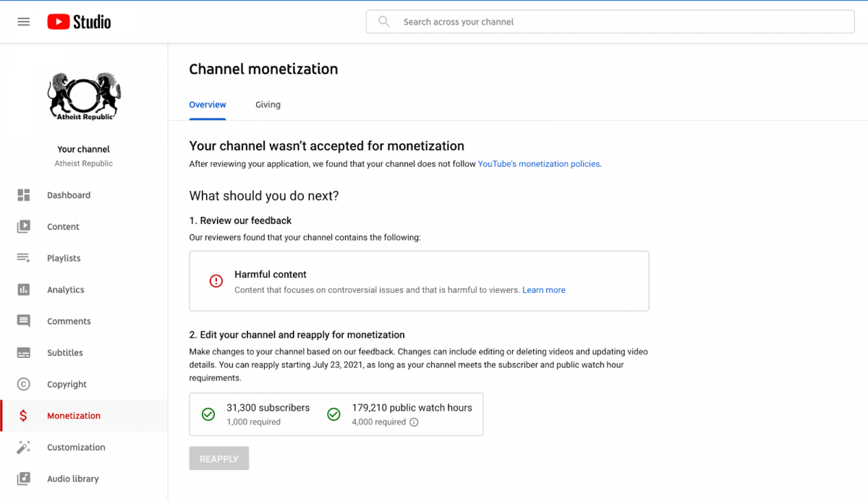Select Monetization in the sidebar
Viewport: 868px width, 501px height.
(x=73, y=416)
